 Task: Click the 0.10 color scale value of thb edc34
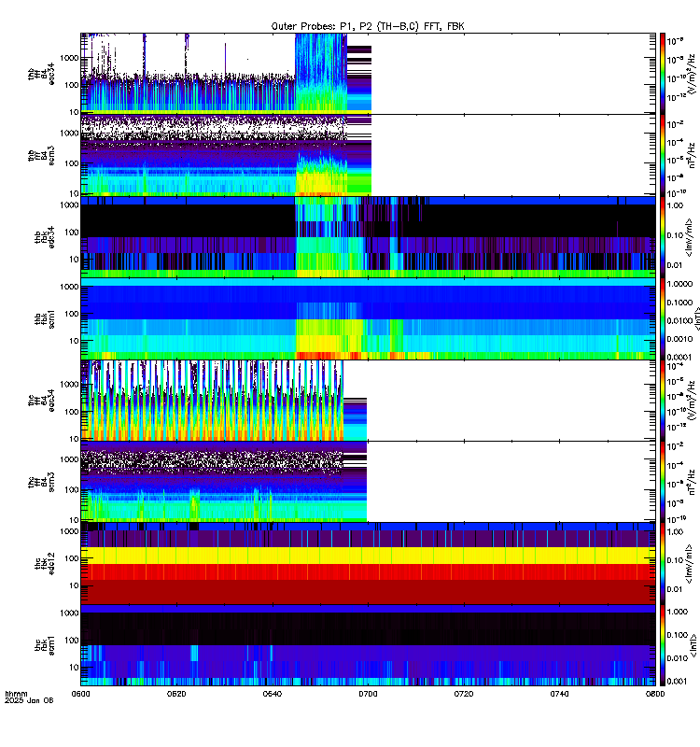675,235
